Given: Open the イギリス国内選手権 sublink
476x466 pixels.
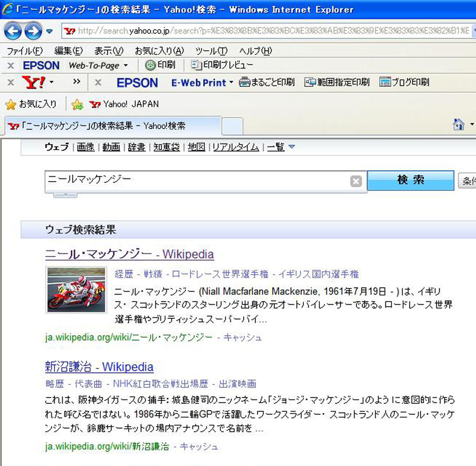Looking at the screenshot, I should [318, 274].
